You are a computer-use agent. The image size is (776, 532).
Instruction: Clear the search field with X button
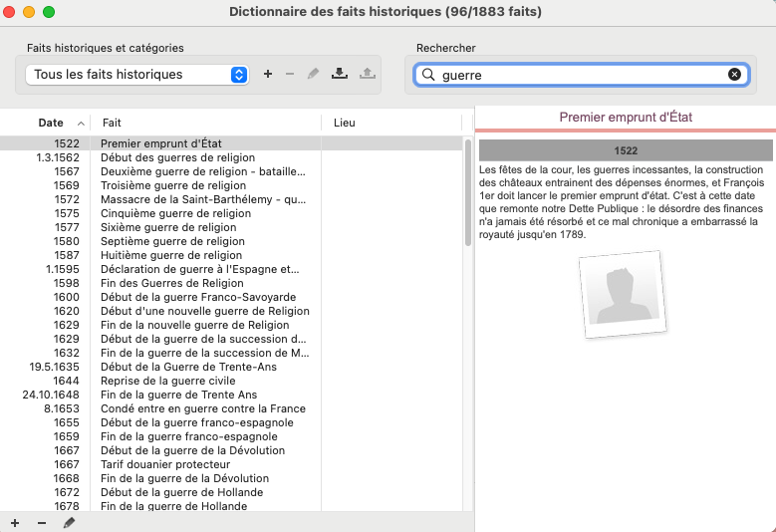click(734, 75)
